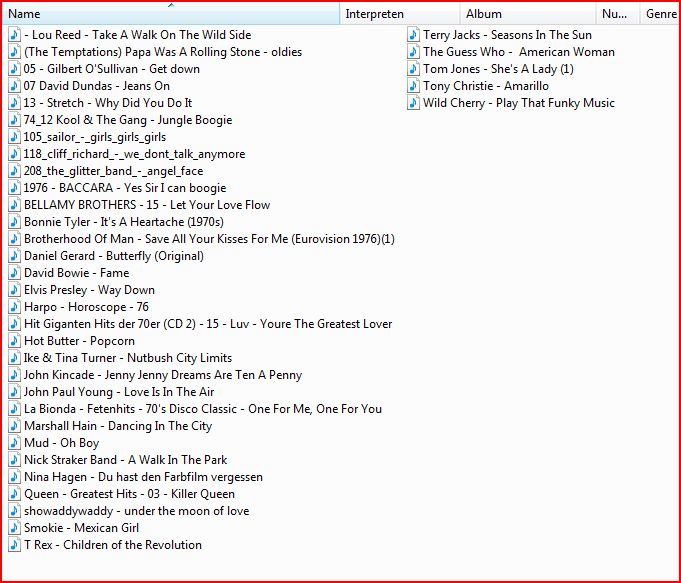Select Tom Jones - She's A Lady (1)

pos(491,69)
